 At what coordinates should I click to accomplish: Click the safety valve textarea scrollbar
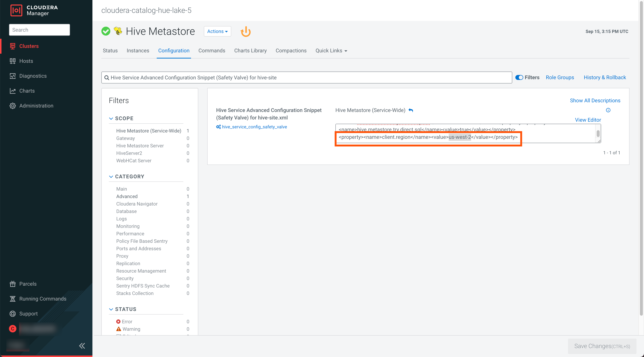point(598,133)
